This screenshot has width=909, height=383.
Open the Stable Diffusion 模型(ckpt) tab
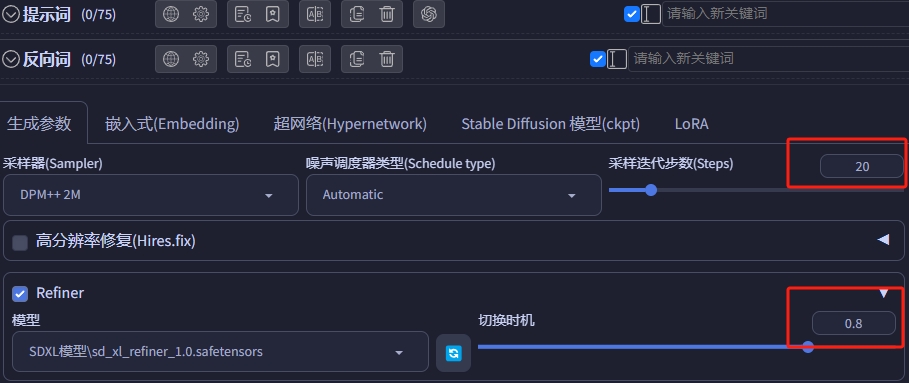coord(551,123)
